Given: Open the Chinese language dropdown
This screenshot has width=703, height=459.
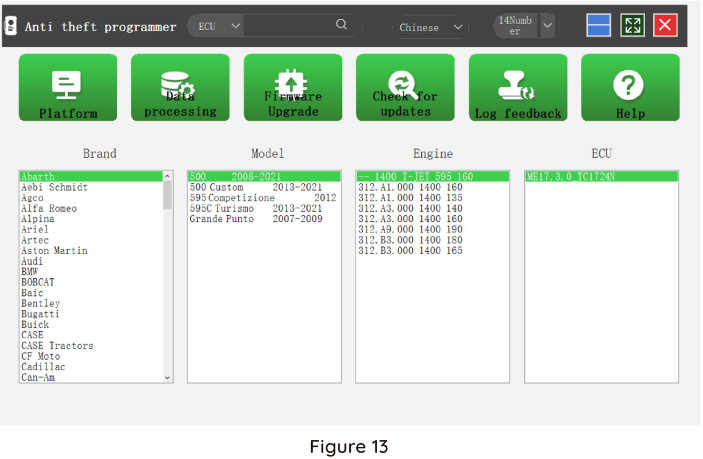Looking at the screenshot, I should click(x=431, y=27).
